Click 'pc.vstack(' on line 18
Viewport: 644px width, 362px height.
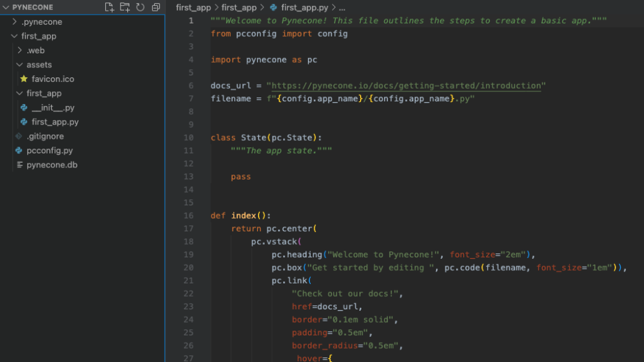click(x=276, y=241)
